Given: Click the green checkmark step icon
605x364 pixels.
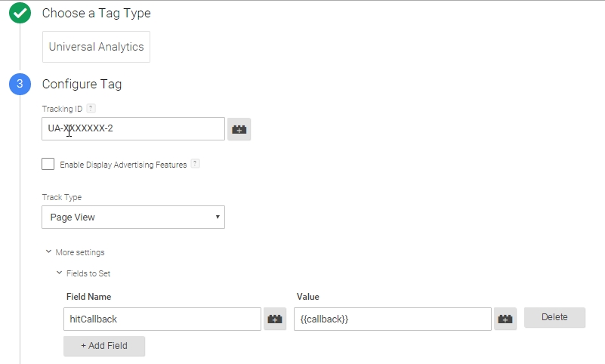Looking at the screenshot, I should coord(20,13).
